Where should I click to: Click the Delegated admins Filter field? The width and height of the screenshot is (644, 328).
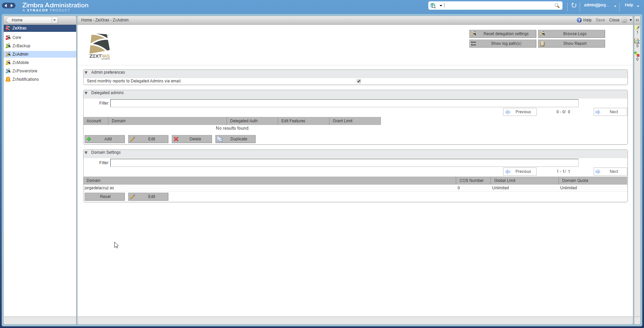pyautogui.click(x=344, y=103)
